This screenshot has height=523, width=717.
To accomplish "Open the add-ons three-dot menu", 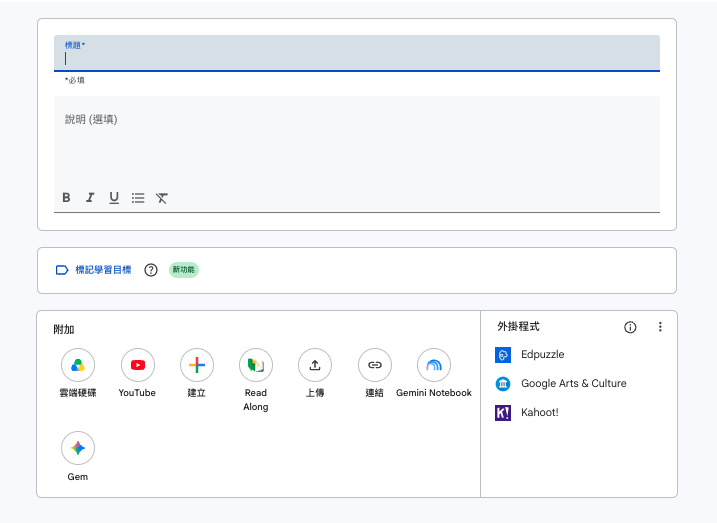I will (x=660, y=327).
